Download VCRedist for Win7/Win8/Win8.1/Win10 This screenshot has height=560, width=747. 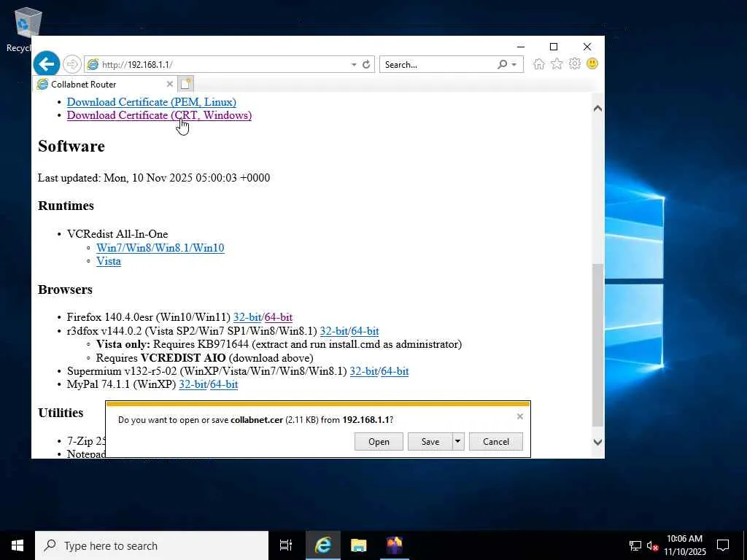pos(160,248)
